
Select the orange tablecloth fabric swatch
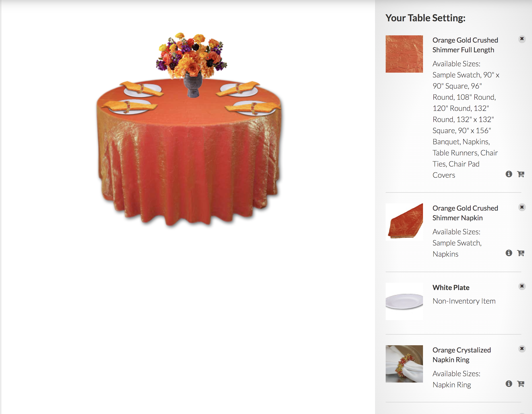coord(404,54)
